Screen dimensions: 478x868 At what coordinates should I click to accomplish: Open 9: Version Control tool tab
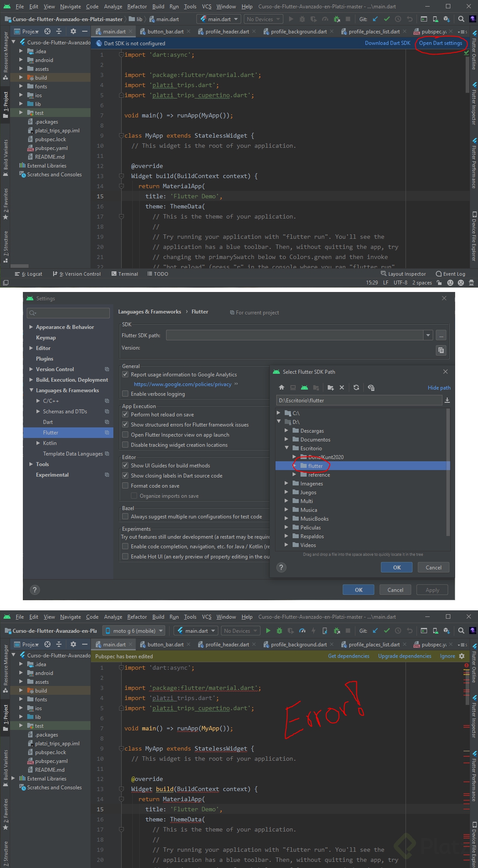77,274
